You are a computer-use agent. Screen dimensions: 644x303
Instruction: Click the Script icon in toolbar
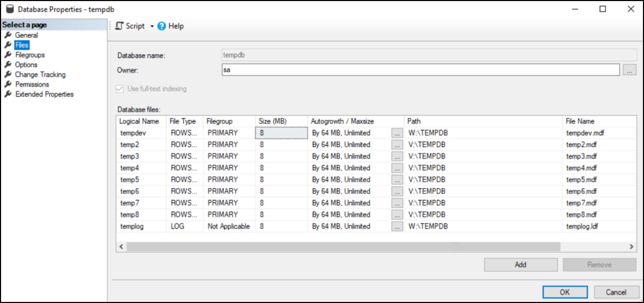click(119, 26)
